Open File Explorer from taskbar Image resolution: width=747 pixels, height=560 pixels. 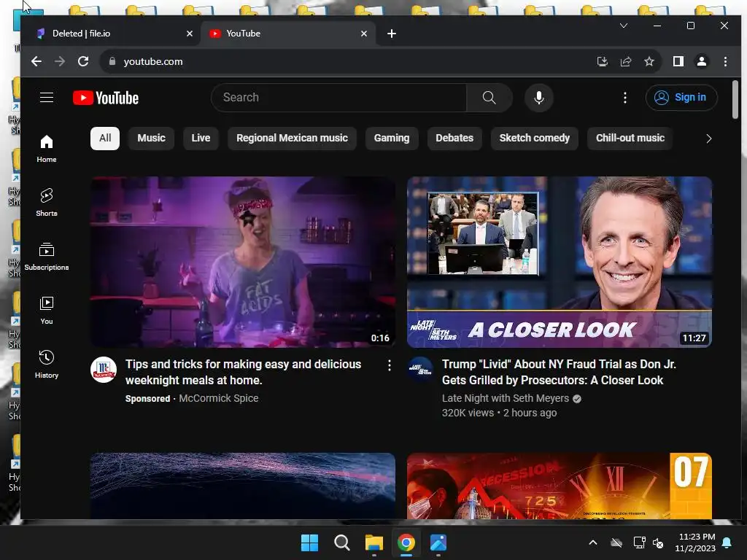pyautogui.click(x=374, y=542)
